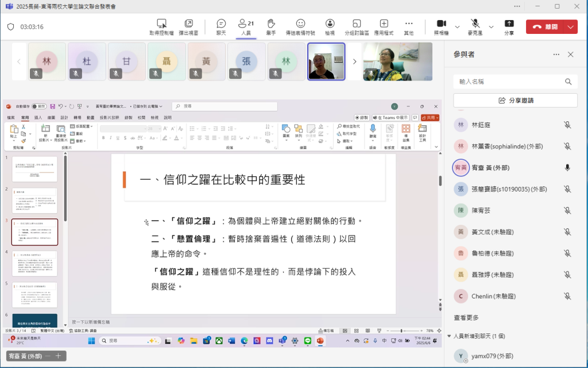Switch to slide sorter view in status bar
Image resolution: width=588 pixels, height=368 pixels.
[x=356, y=331]
